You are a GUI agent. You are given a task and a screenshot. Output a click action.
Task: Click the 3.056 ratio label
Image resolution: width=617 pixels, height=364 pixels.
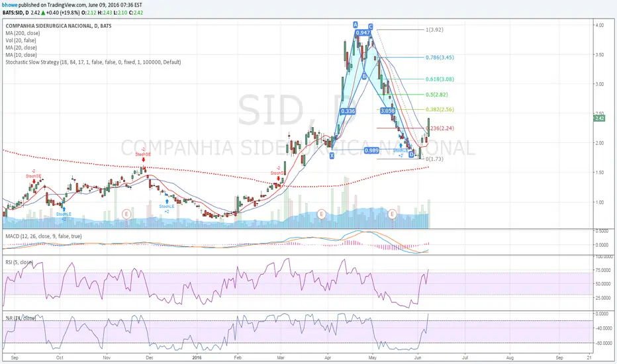tap(387, 111)
